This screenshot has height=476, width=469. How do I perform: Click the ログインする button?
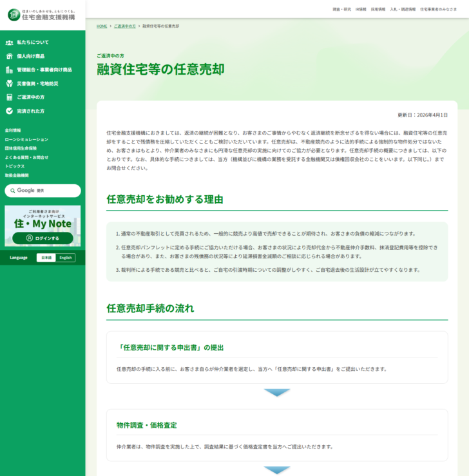pyautogui.click(x=43, y=238)
